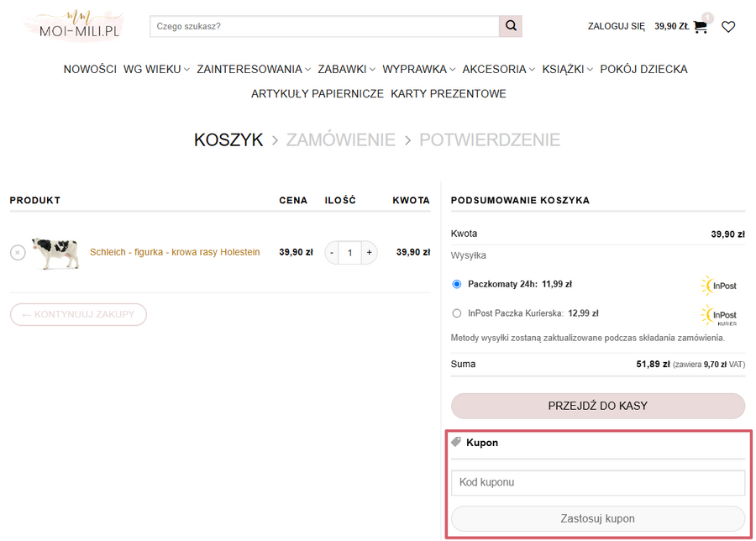The width and height of the screenshot is (756, 541).
Task: Expand the WG WIEKU menu
Action: point(156,69)
